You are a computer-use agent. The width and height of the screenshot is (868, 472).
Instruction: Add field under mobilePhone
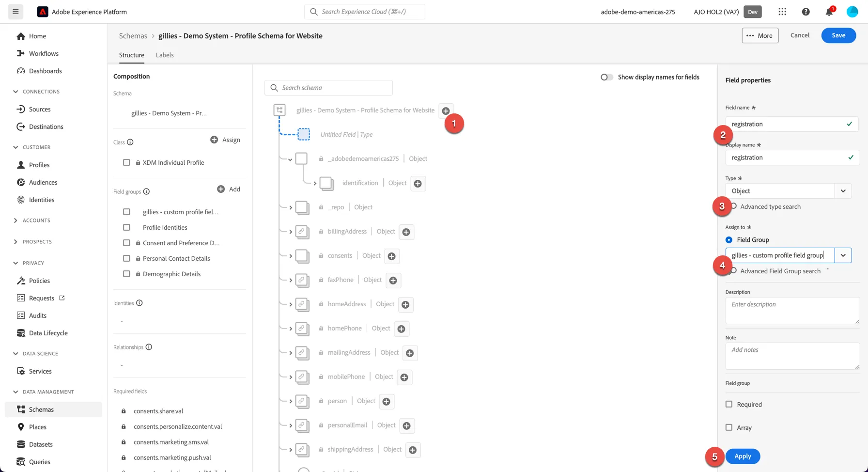404,377
